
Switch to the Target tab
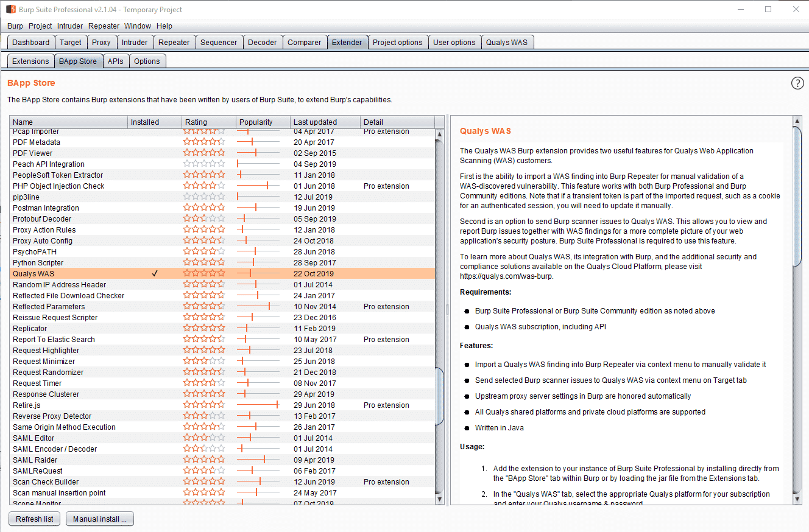click(71, 43)
